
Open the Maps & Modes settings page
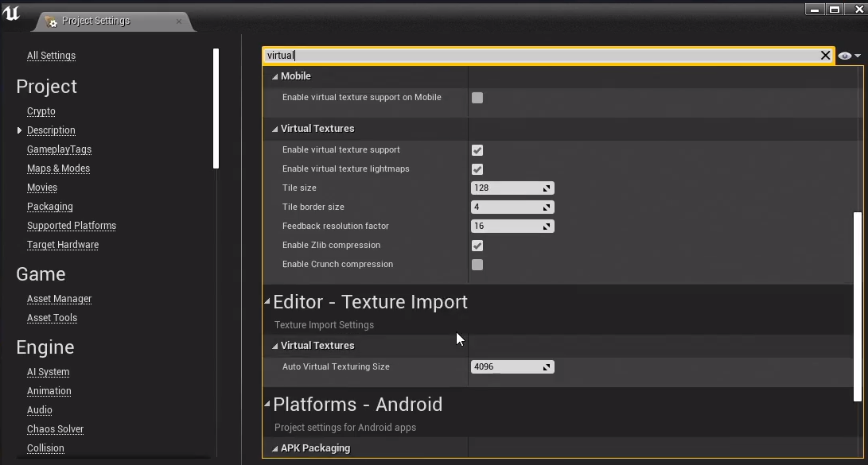tap(58, 168)
